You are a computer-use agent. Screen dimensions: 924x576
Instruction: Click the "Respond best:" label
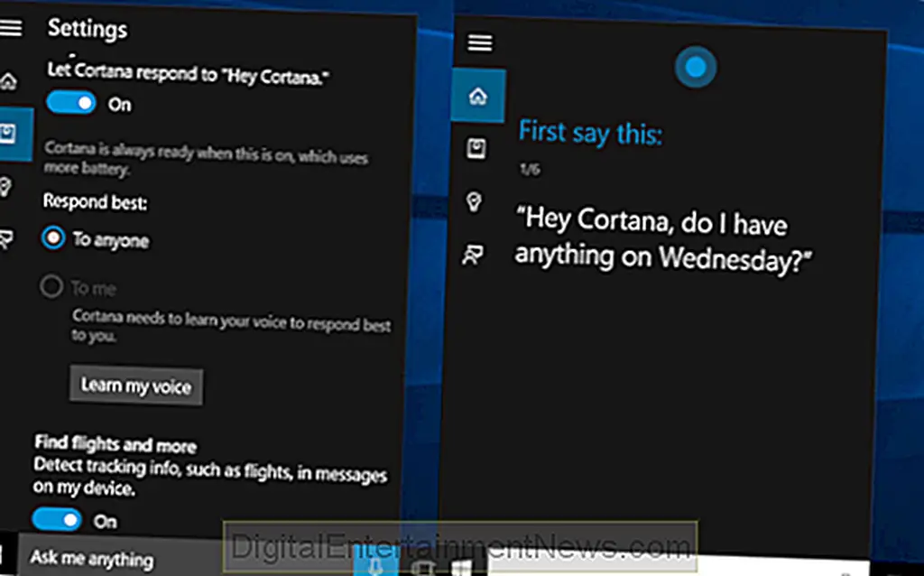(x=95, y=201)
